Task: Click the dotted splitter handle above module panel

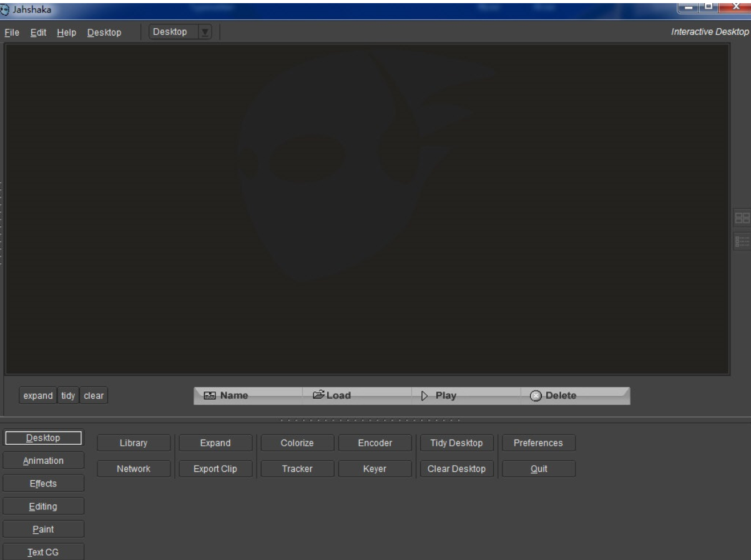Action: pos(371,420)
